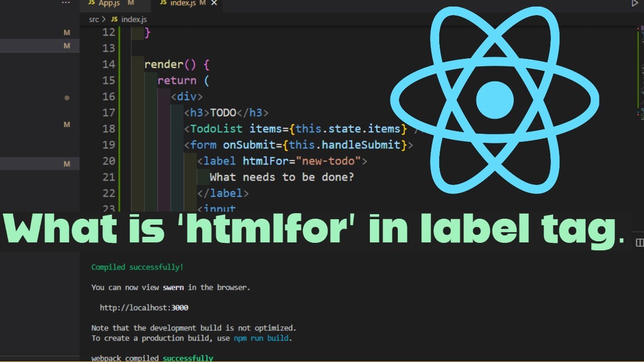Click line number 20 in the gutter
This screenshot has height=362, width=644.
coord(108,161)
